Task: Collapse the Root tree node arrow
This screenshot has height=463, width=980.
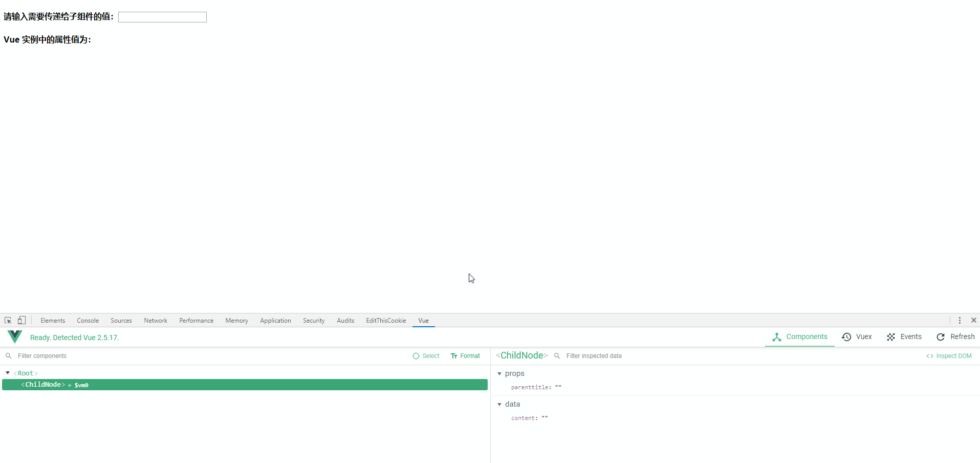Action: pos(8,373)
